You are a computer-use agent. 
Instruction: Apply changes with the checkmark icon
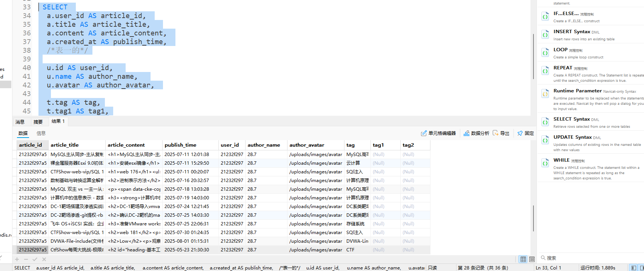tap(35, 259)
